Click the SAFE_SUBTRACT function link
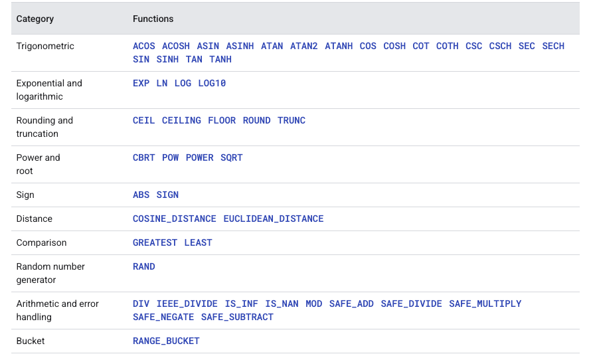589x364 pixels. point(237,318)
